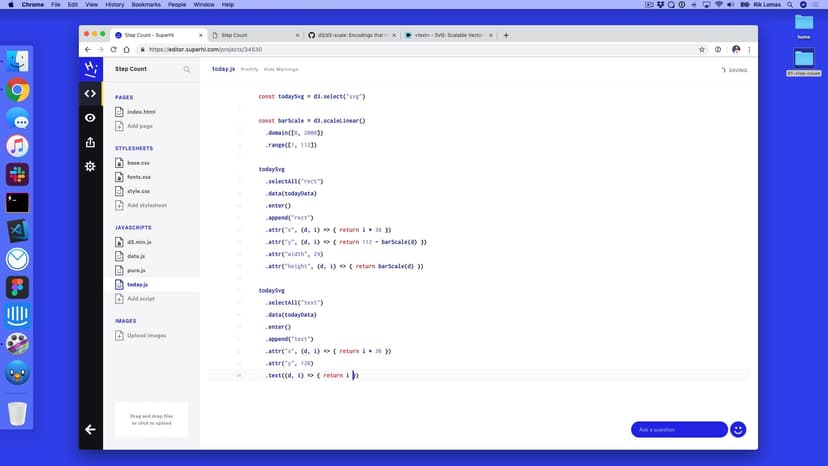
Task: Click the eye preview icon in sidebar
Action: 90,118
